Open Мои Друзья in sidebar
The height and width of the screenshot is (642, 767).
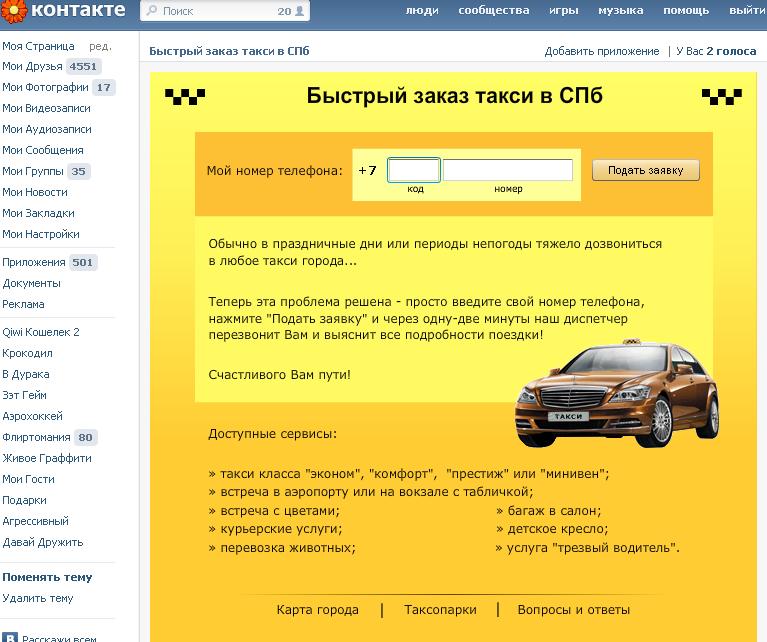[32, 67]
